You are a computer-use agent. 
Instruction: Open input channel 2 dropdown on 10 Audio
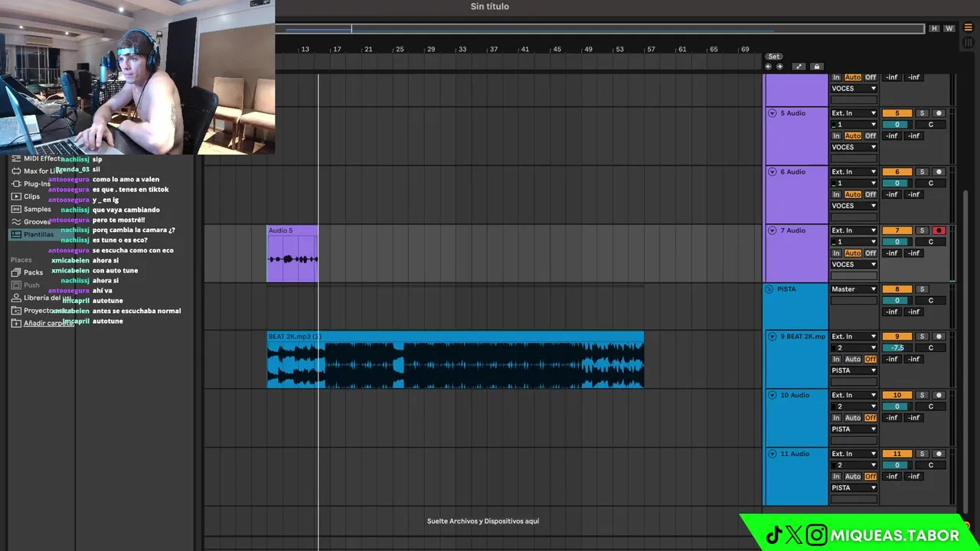tap(854, 406)
